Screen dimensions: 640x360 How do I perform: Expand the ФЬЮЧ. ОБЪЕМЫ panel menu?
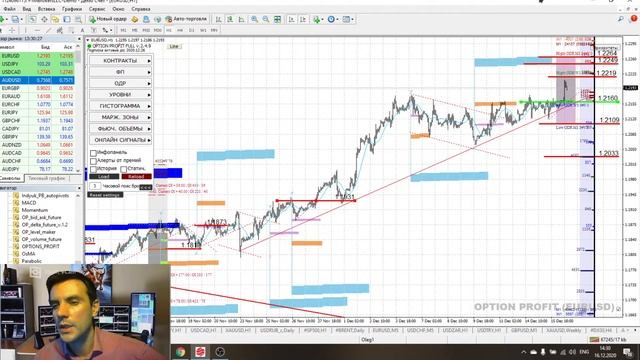tap(120, 129)
